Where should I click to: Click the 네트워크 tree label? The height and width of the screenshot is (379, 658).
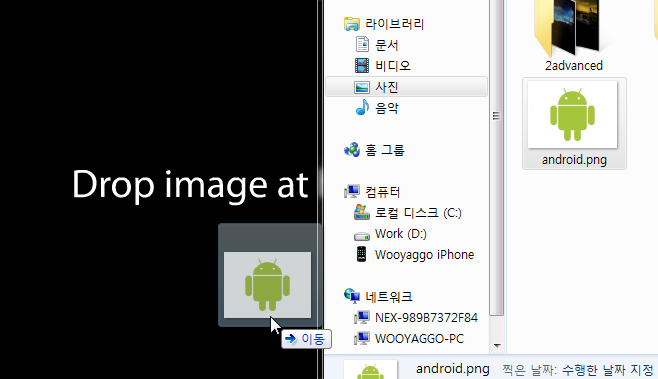[389, 297]
